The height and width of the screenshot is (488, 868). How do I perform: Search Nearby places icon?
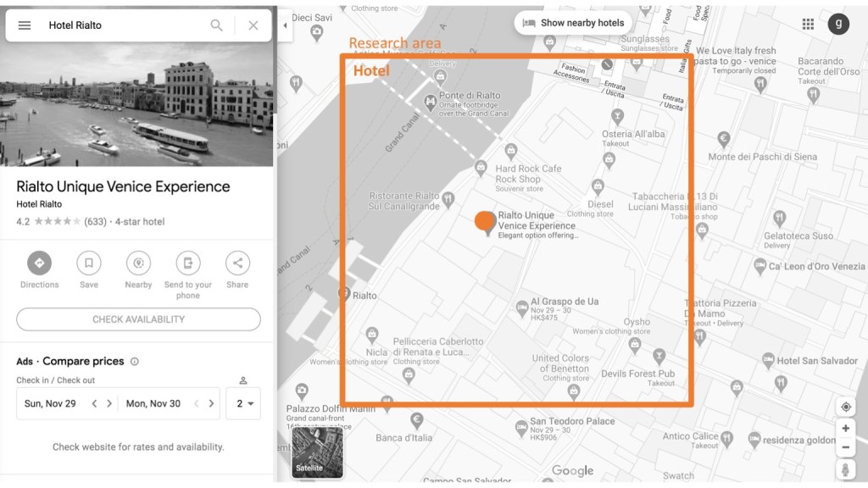point(138,263)
